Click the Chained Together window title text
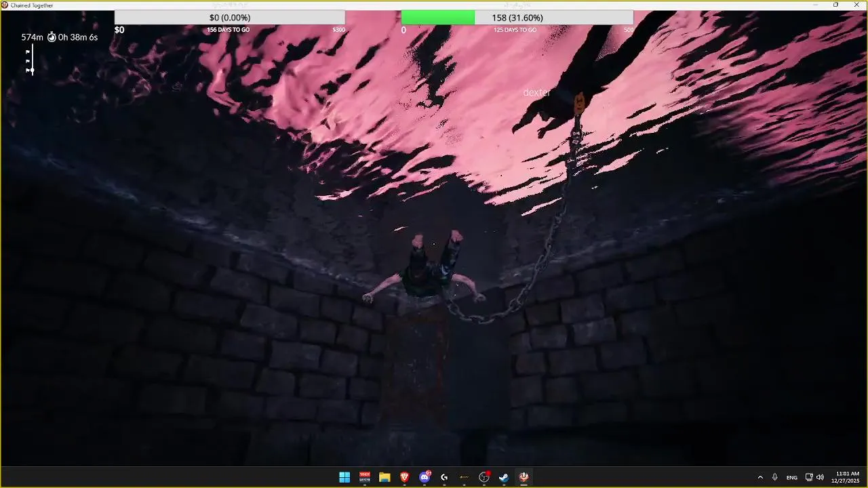 pos(32,5)
